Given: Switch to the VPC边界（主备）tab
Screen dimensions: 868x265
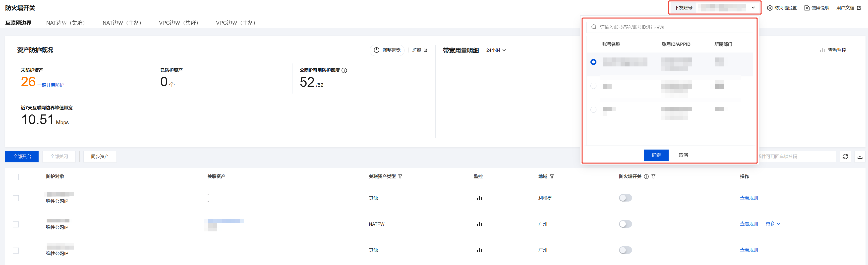Looking at the screenshot, I should pyautogui.click(x=235, y=23).
